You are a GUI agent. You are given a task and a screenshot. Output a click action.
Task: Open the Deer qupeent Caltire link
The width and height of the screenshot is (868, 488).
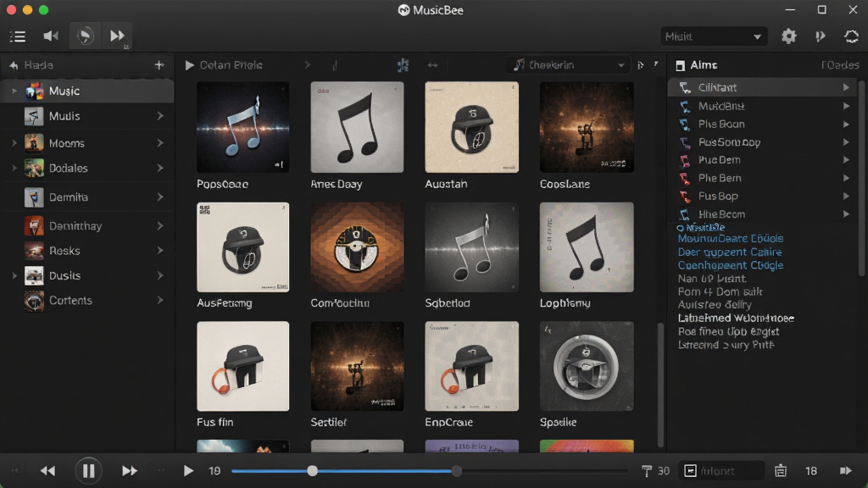click(x=730, y=252)
